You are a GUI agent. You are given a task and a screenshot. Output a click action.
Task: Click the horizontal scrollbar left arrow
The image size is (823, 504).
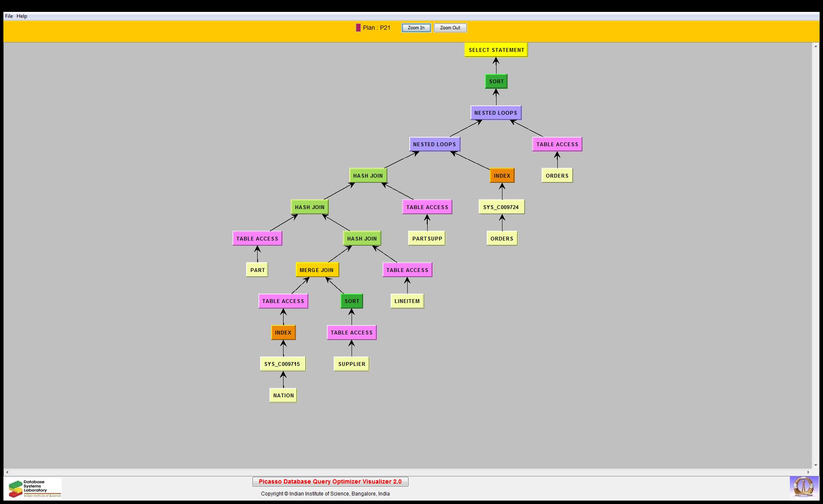click(7, 472)
